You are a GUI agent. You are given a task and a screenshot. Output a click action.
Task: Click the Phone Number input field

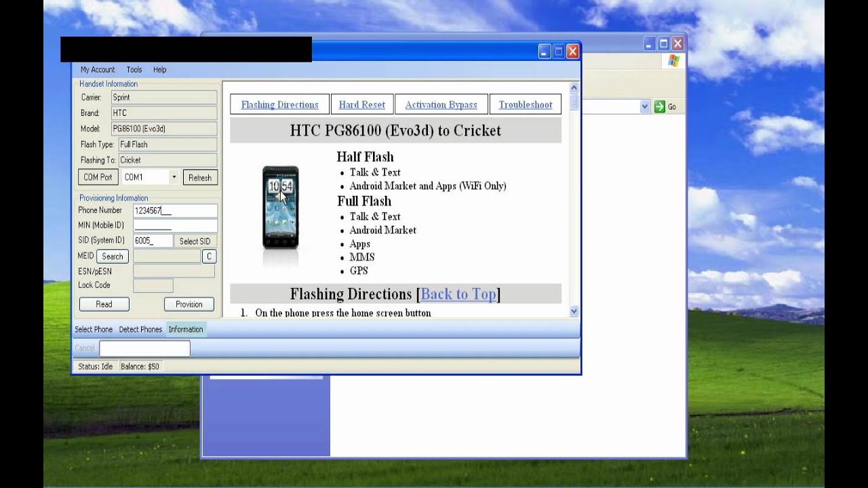pyautogui.click(x=175, y=211)
